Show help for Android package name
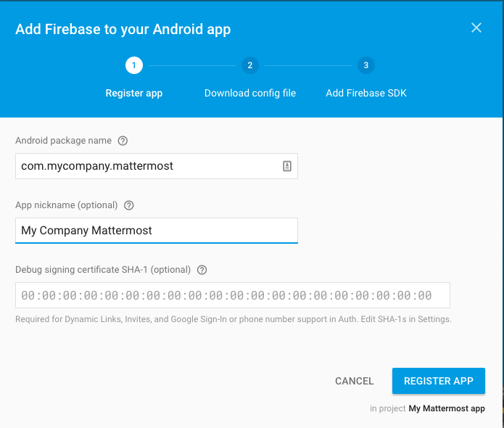The image size is (504, 428). point(123,141)
